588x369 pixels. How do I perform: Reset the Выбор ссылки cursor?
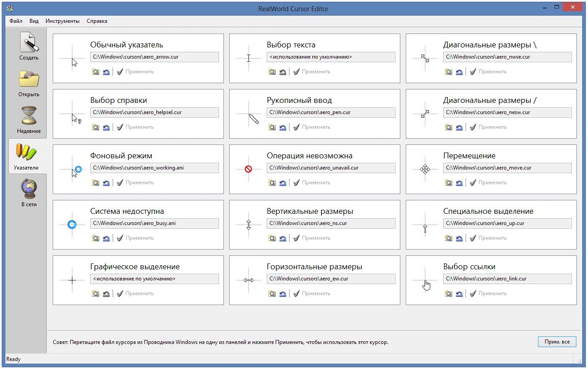[459, 293]
